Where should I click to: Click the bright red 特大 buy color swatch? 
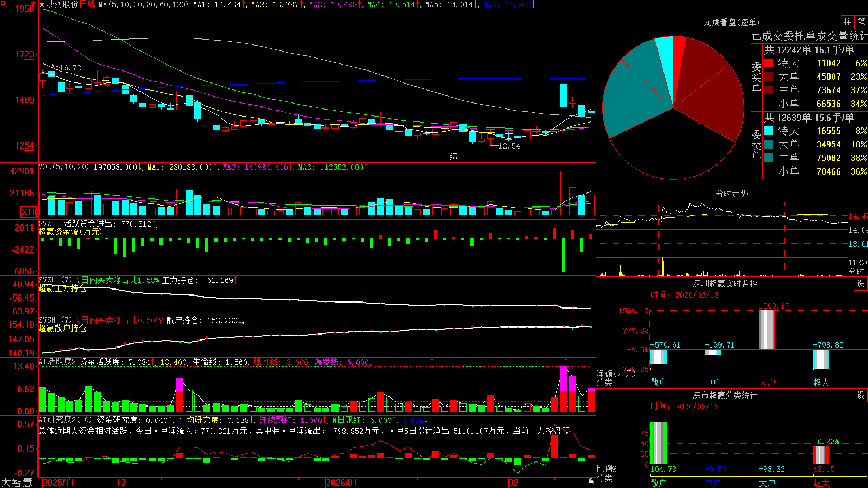(x=768, y=63)
